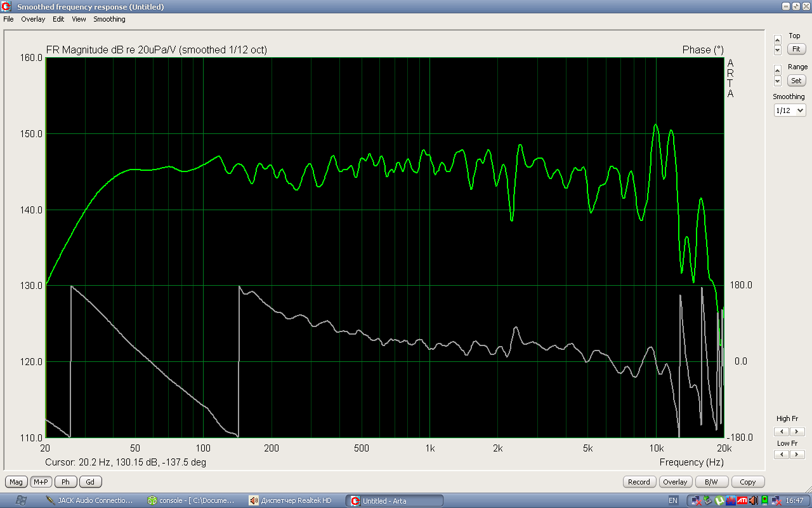
Task: Click the EN language indicator
Action: tap(673, 500)
